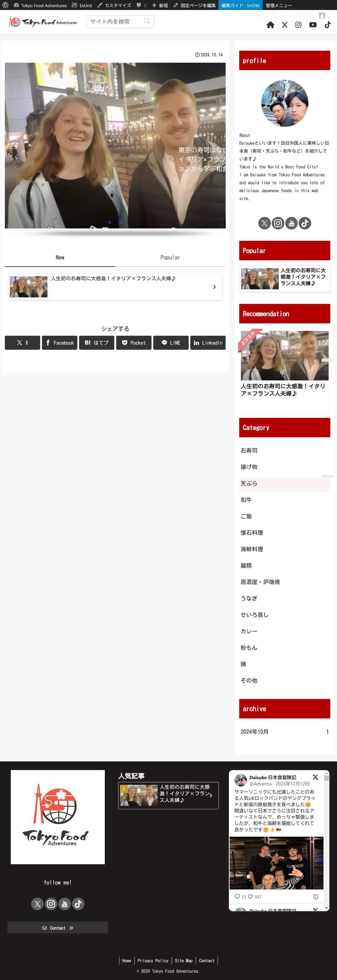Open カスタマイズ in the admin bar
Viewport: 337px width, 980px height.
tap(114, 5)
